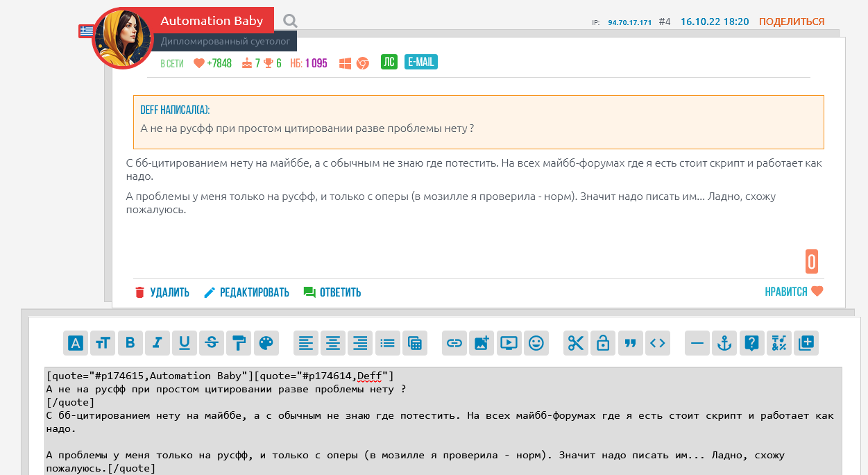Click the insert video icon
The image size is (868, 475).
tap(509, 342)
